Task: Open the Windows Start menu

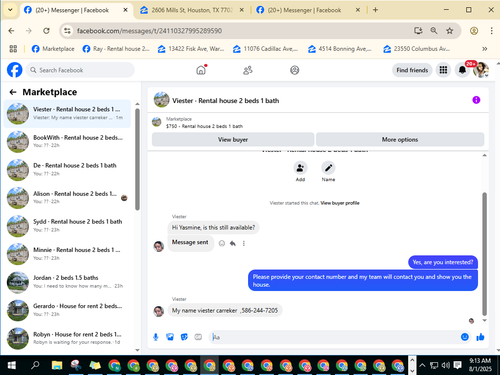Action: pos(12,365)
